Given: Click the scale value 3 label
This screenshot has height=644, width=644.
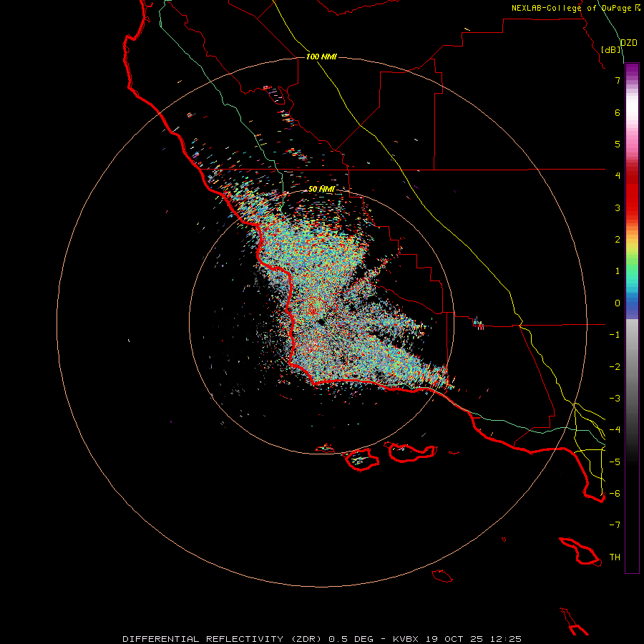Looking at the screenshot, I should click(618, 208).
